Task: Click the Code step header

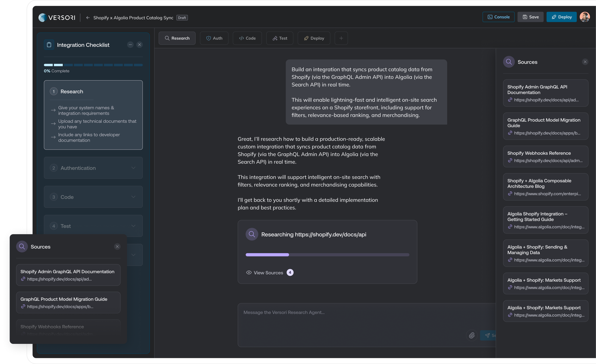Action: 93,197
